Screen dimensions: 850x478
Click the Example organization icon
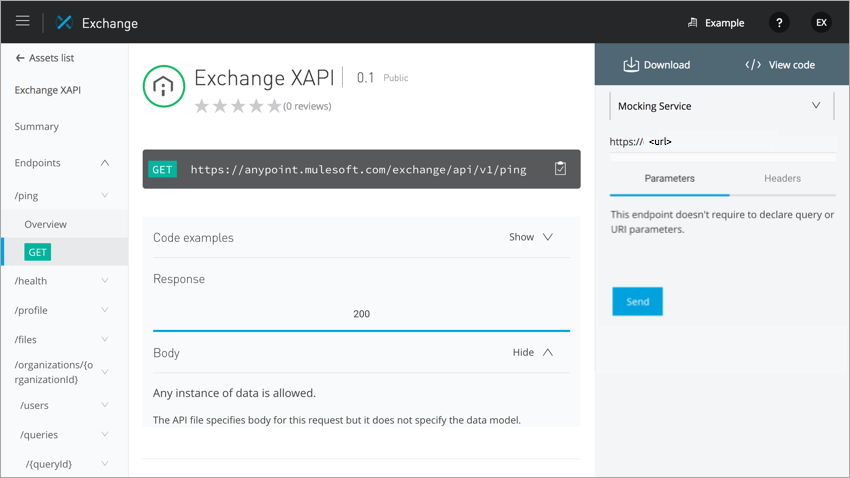[692, 23]
